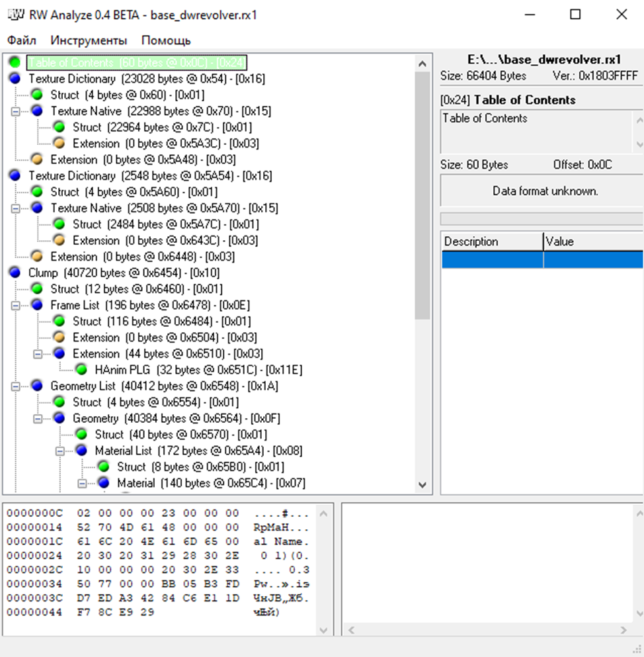Click green icon of Struct at 0x60
This screenshot has width=644, height=657.
point(37,95)
